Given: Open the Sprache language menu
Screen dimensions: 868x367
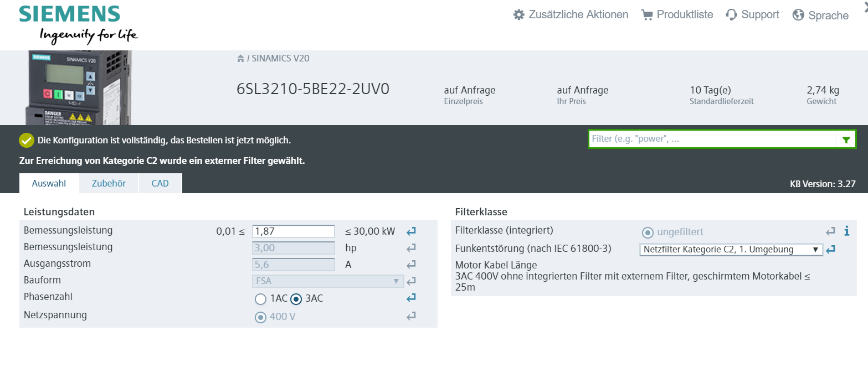Looking at the screenshot, I should pos(821,15).
